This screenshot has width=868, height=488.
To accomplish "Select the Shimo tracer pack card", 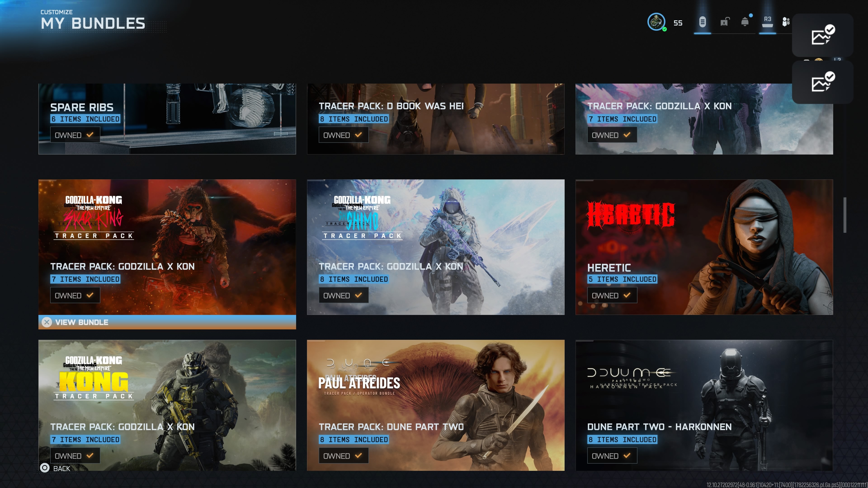I will [436, 247].
